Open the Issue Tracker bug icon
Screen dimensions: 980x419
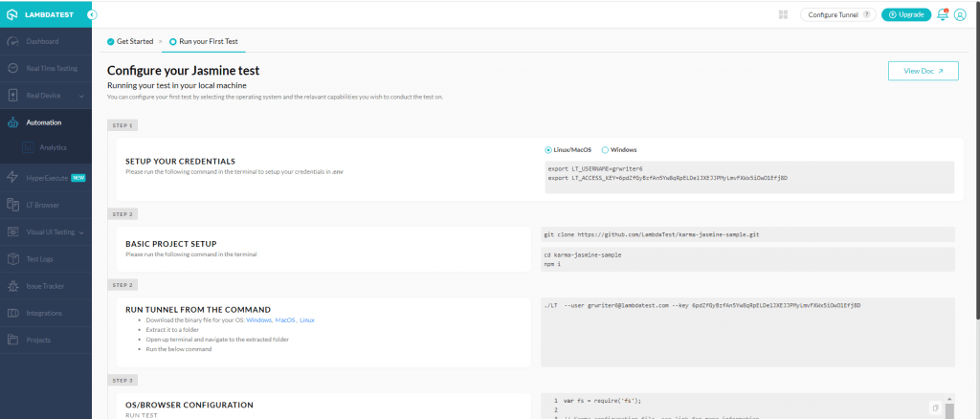coord(12,286)
